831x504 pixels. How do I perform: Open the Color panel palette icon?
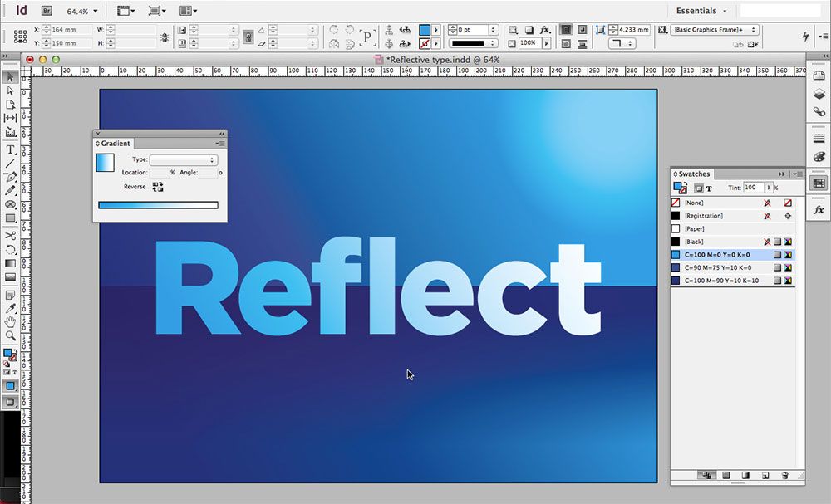tap(819, 157)
